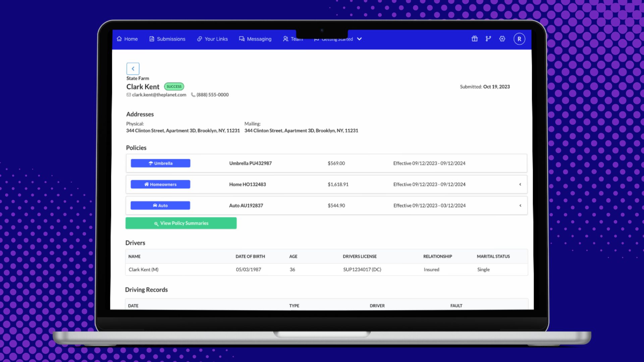Click the back arrow button
Image resolution: width=644 pixels, height=362 pixels.
click(133, 69)
